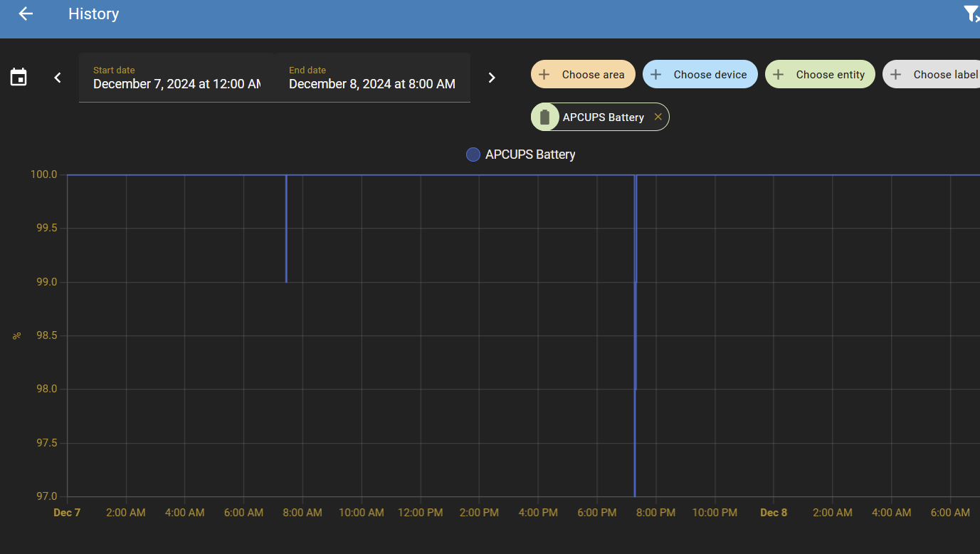Click the History page title
Image resolution: width=980 pixels, height=554 pixels.
93,14
